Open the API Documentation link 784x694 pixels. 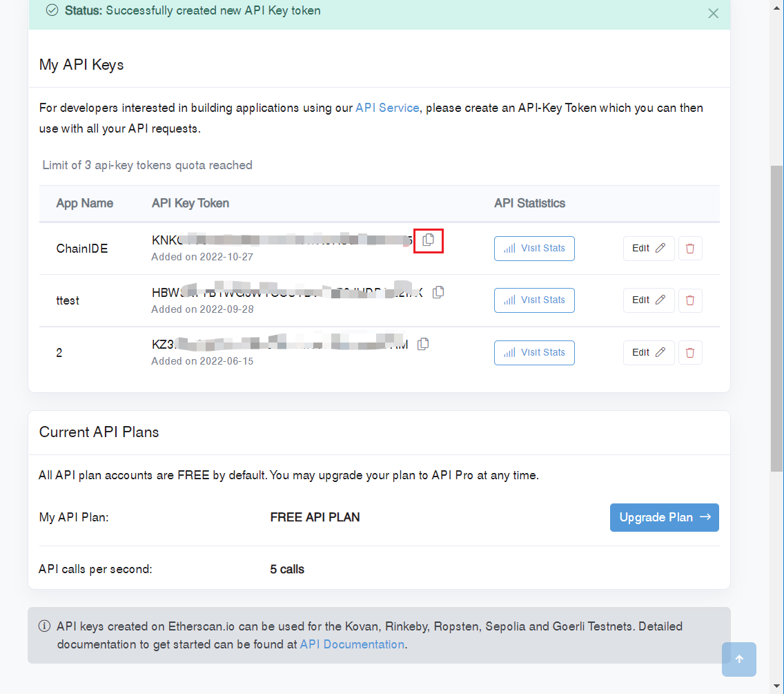point(352,644)
